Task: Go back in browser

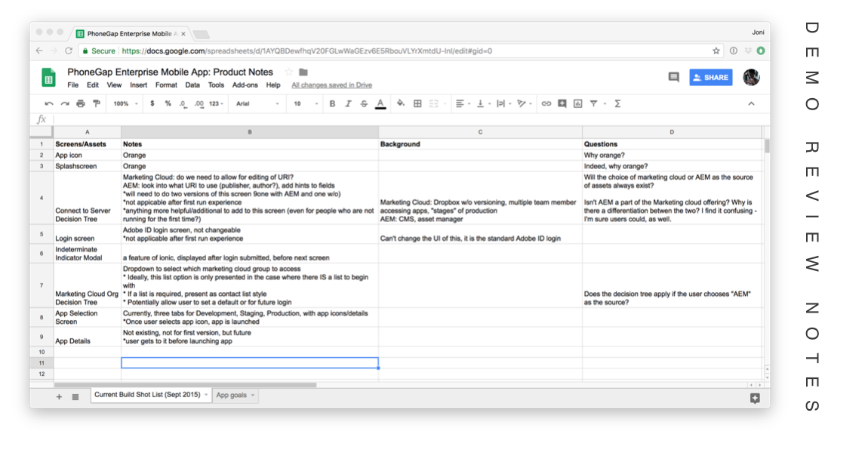Action: 39,51
